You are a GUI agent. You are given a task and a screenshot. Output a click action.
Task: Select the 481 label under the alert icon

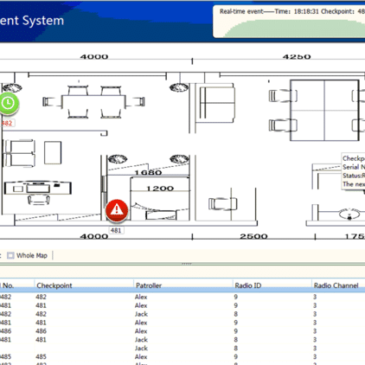pyautogui.click(x=116, y=230)
